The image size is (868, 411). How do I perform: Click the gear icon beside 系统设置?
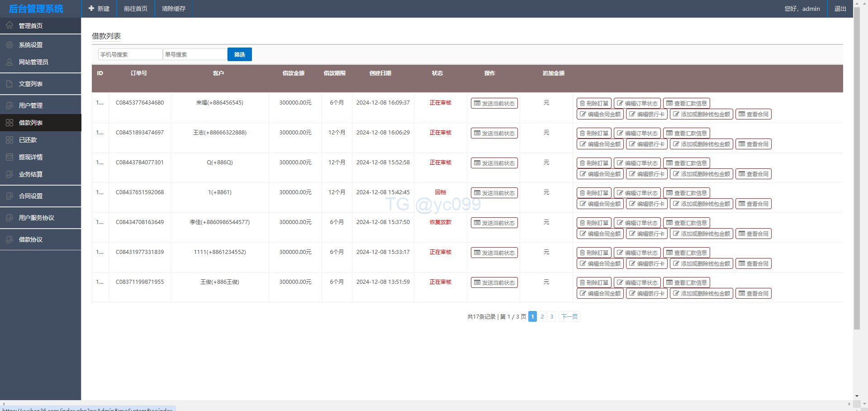[x=9, y=45]
